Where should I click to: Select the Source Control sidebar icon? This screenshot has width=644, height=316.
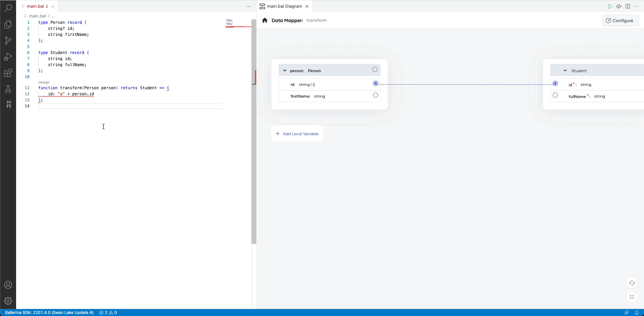click(8, 41)
